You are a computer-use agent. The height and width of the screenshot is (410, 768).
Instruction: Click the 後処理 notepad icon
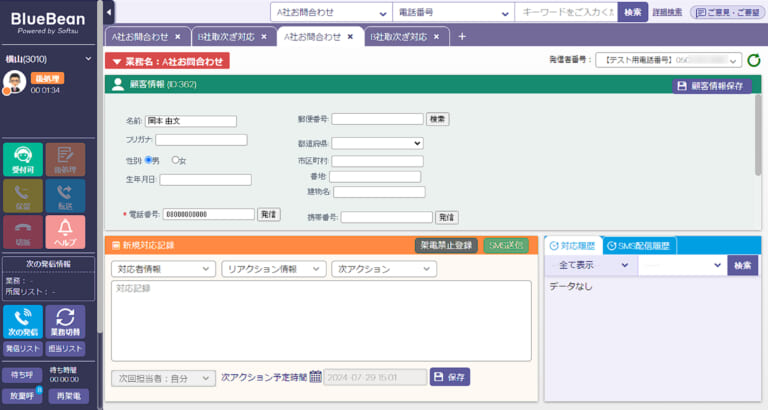pos(65,157)
